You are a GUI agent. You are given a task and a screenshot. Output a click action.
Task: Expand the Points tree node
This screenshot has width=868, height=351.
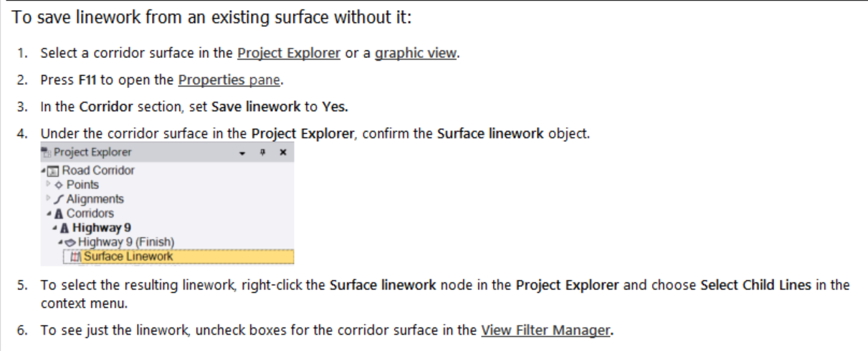[49, 185]
